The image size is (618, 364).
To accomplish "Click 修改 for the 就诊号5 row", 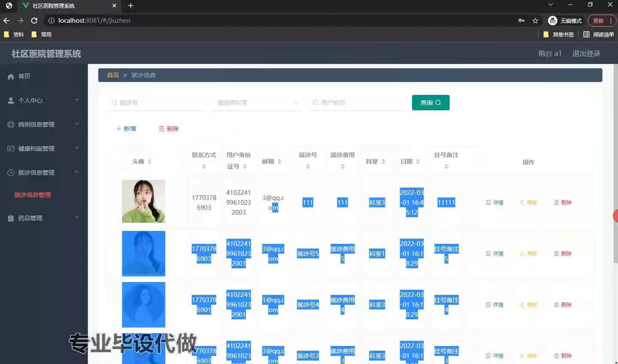I will 529,254.
